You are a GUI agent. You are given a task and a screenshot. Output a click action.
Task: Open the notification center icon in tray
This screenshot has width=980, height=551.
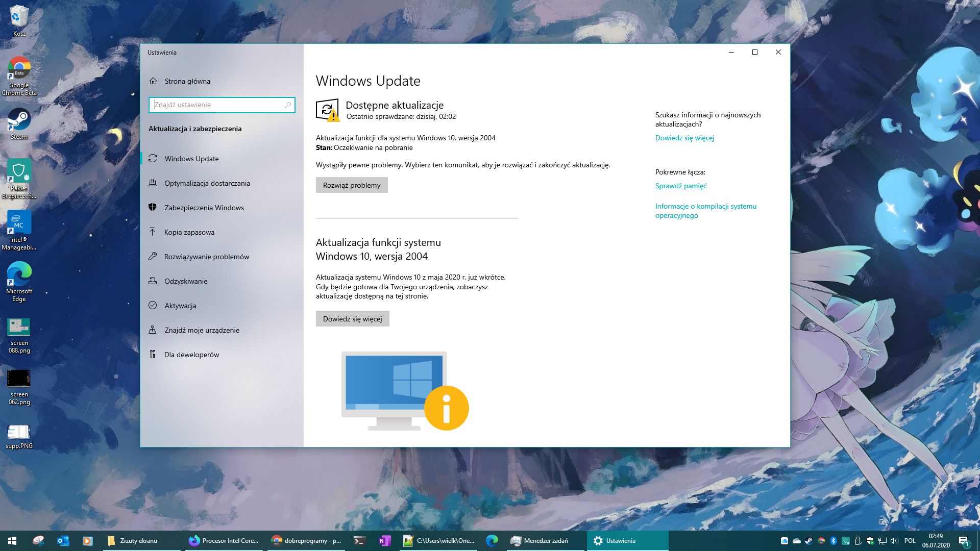(964, 541)
